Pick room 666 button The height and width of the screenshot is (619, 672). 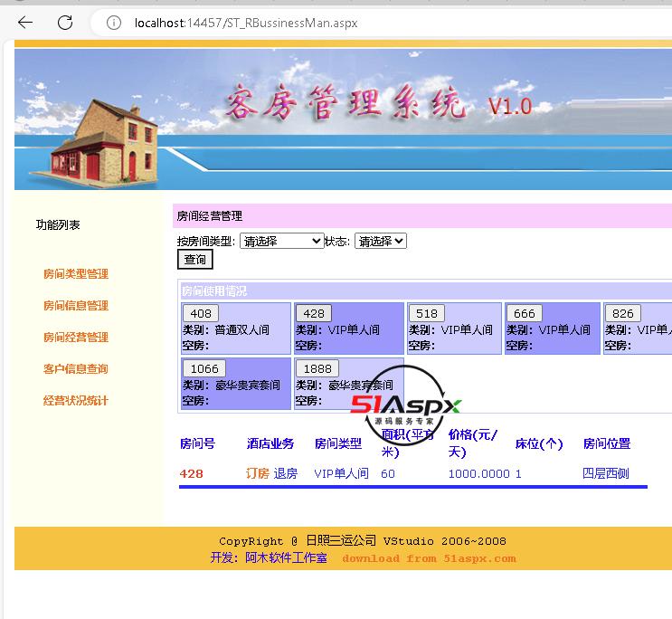coord(525,314)
